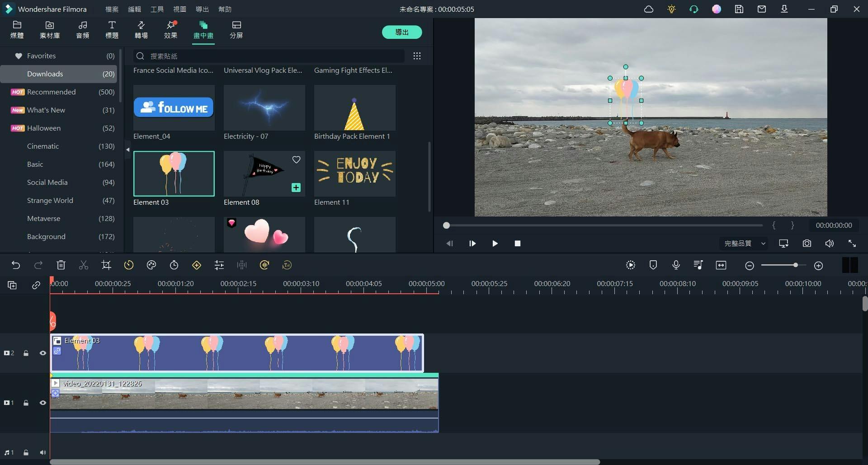Mute audio track 1 speaker icon
Image resolution: width=868 pixels, height=465 pixels.
(x=43, y=452)
